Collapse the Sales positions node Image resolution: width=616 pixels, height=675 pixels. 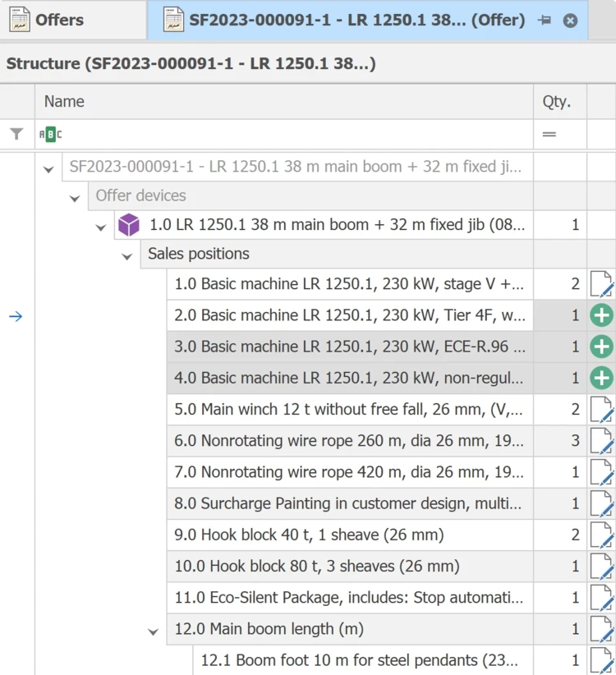click(127, 256)
